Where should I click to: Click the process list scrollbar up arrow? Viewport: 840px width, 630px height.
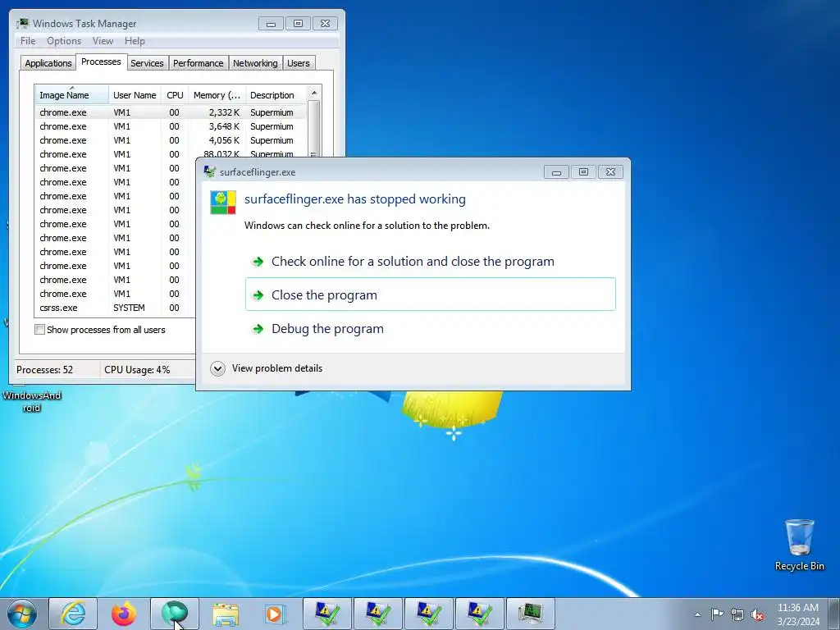pos(314,93)
